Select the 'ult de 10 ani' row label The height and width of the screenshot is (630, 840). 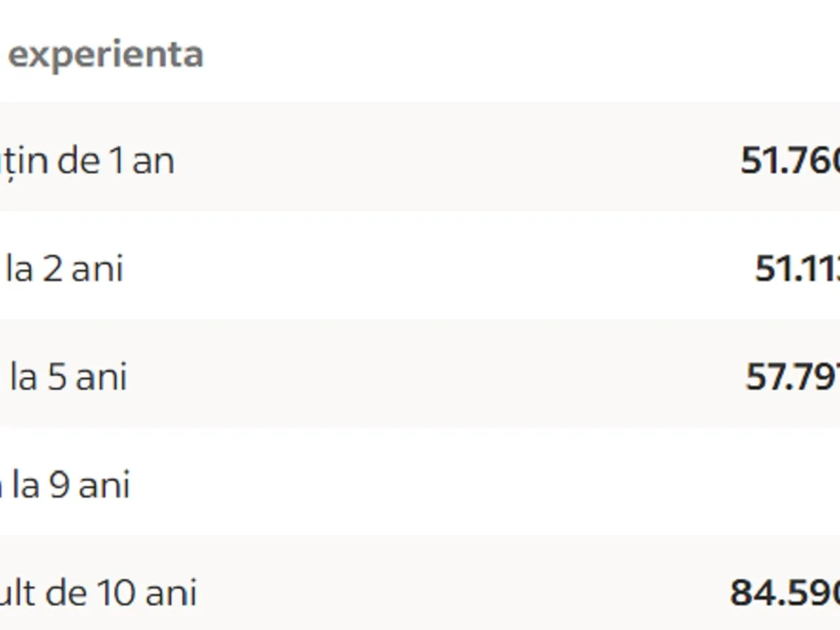[x=98, y=592]
